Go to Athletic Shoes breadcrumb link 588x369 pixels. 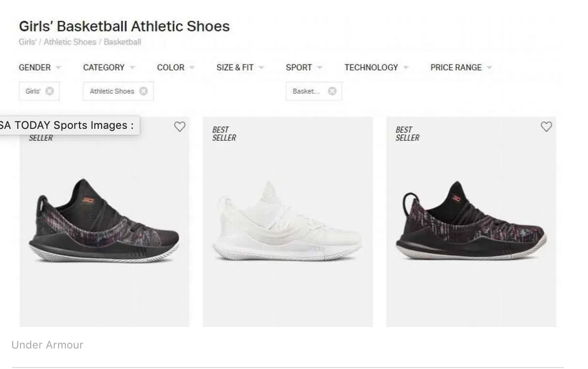[70, 42]
